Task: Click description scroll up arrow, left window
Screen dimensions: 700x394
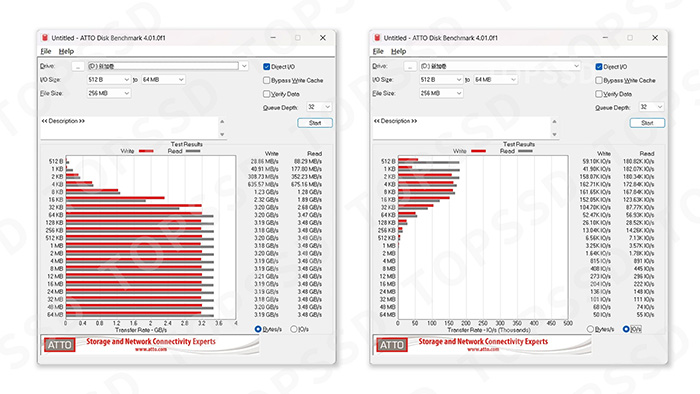Action: 222,121
